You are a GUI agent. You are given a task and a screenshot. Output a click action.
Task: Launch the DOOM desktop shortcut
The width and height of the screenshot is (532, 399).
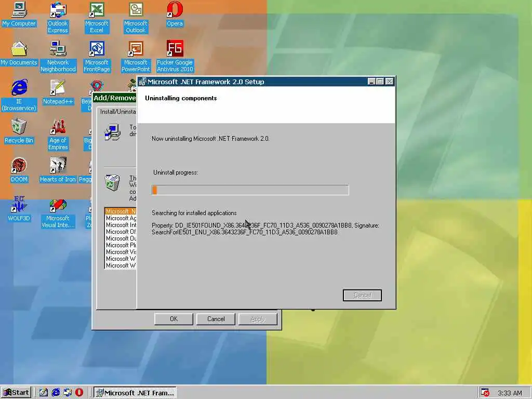tap(19, 170)
